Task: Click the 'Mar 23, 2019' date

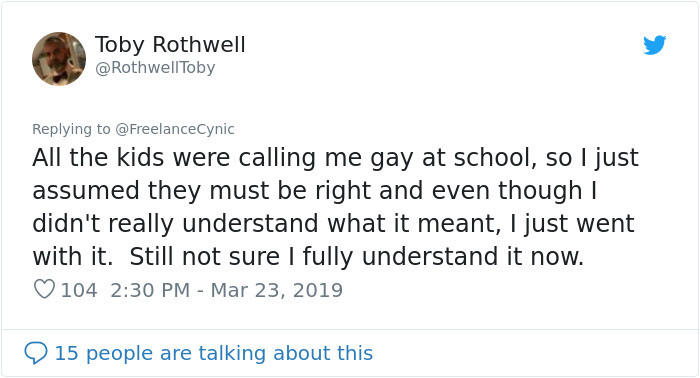Action: pyautogui.click(x=276, y=290)
